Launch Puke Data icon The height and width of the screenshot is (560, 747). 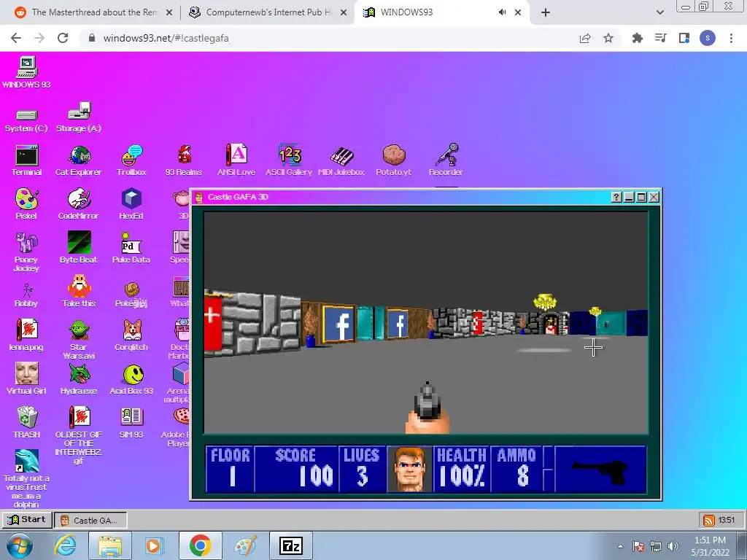tap(131, 248)
